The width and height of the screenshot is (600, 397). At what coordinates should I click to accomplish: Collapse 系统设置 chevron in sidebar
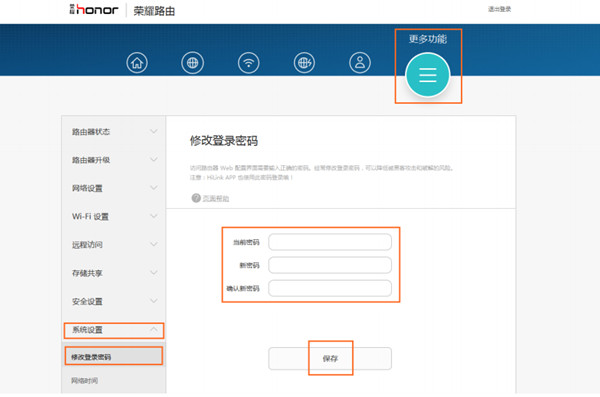(x=154, y=329)
